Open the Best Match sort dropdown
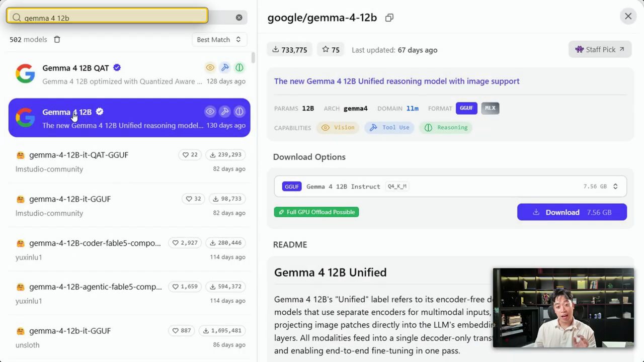The image size is (644, 362). pos(219,39)
